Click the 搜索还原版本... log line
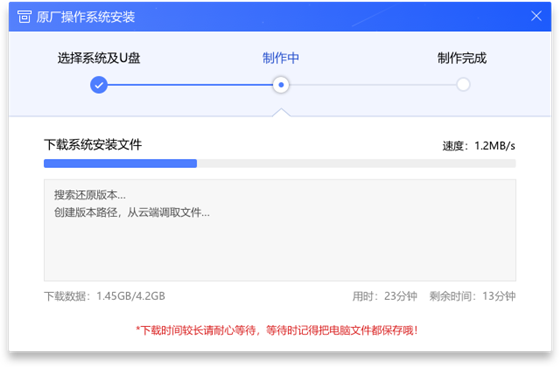560x367 pixels. point(90,195)
